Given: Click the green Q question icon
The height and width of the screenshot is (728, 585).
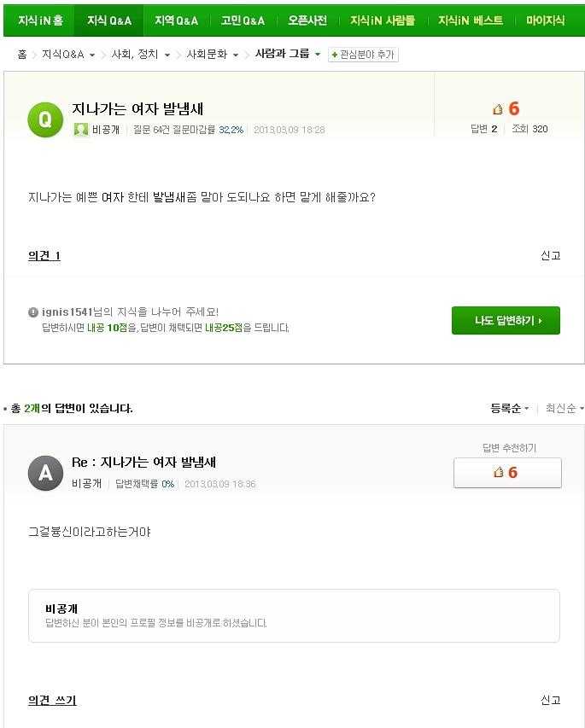Looking at the screenshot, I should 45,120.
